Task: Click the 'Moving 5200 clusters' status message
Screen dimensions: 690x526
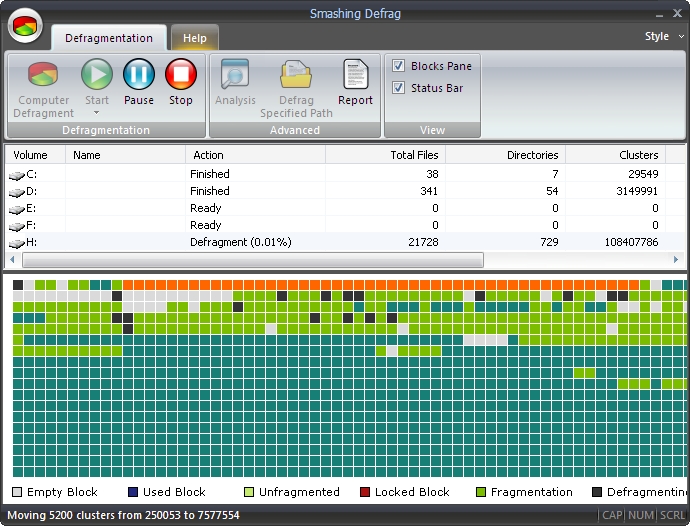Action: click(123, 515)
